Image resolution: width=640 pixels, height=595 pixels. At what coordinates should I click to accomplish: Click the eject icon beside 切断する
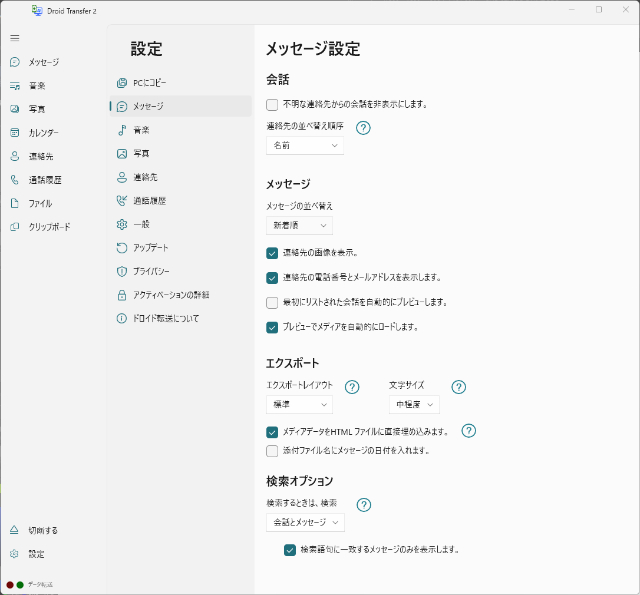[x=14, y=530]
